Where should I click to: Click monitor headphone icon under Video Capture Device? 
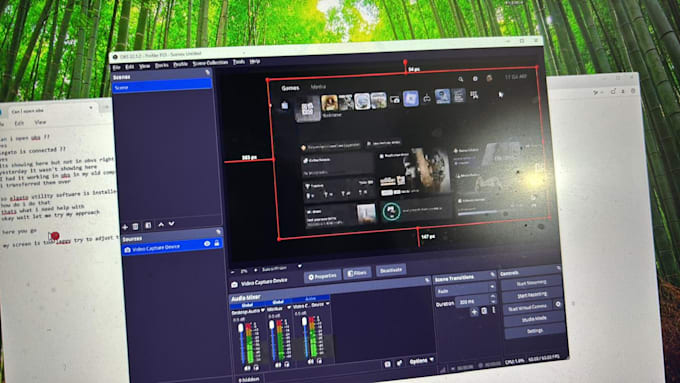click(319, 361)
